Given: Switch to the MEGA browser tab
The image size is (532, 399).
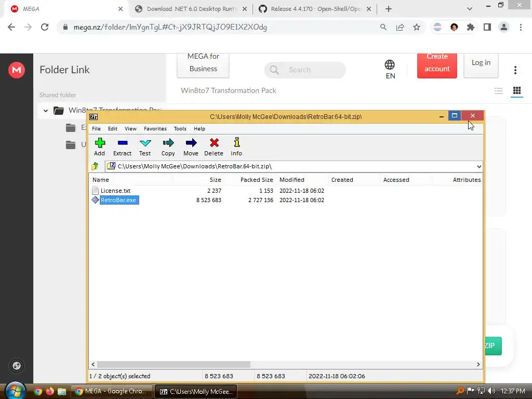Looking at the screenshot, I should pos(64,9).
